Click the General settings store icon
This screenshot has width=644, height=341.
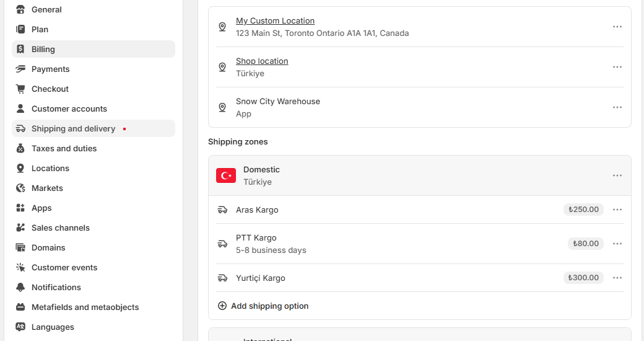click(20, 9)
